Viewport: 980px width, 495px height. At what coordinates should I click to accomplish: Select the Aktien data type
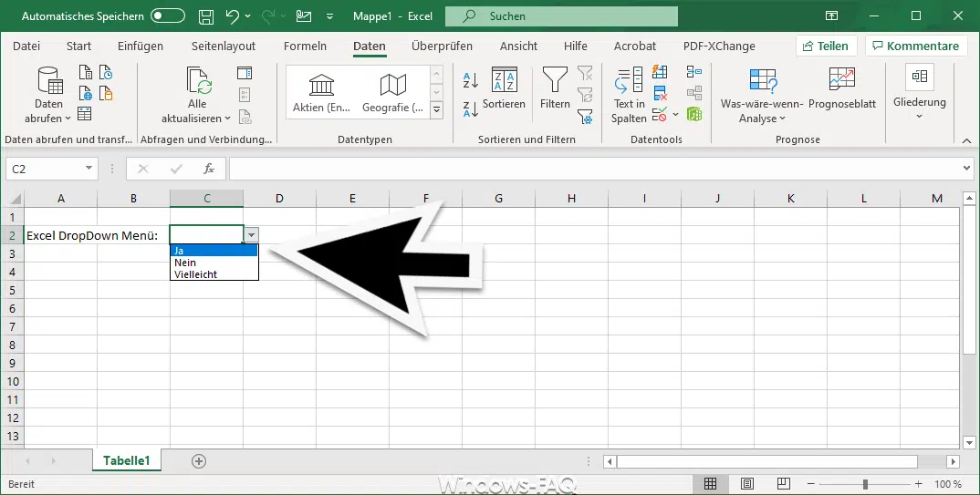click(321, 94)
